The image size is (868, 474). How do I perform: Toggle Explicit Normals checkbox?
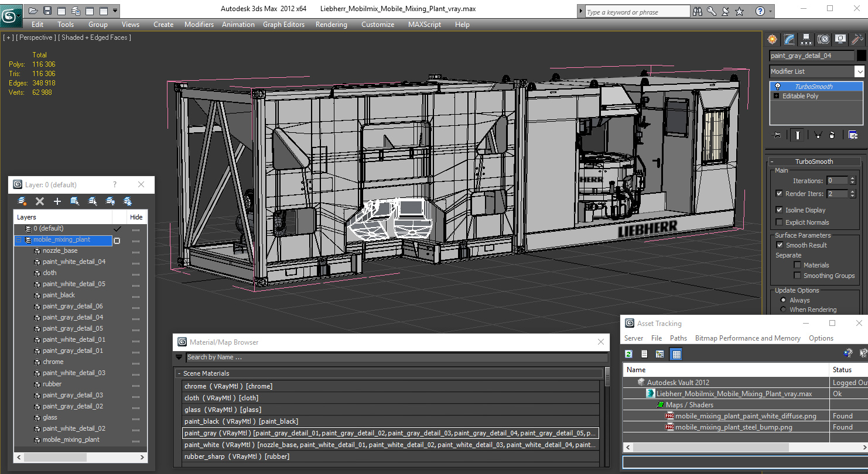[x=779, y=222]
